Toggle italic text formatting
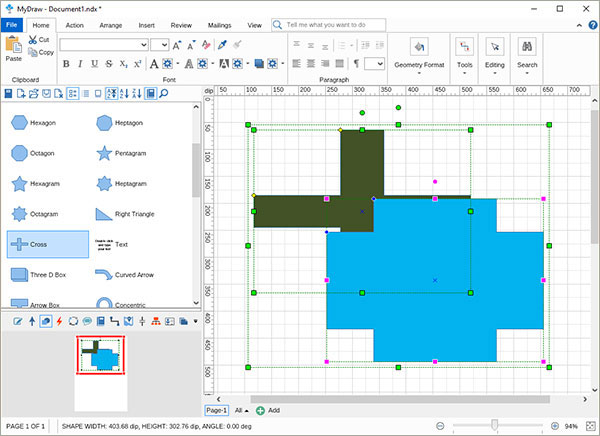 (x=80, y=64)
